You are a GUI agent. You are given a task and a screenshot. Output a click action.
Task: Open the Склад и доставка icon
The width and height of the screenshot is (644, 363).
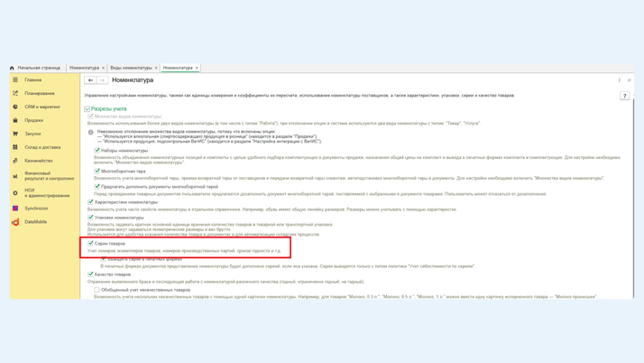pyautogui.click(x=15, y=147)
